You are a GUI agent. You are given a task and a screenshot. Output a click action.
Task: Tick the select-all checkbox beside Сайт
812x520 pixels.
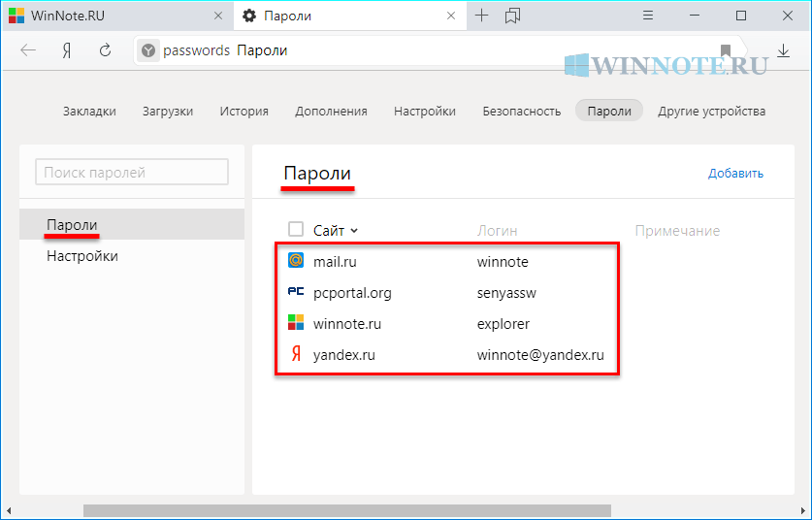point(296,230)
